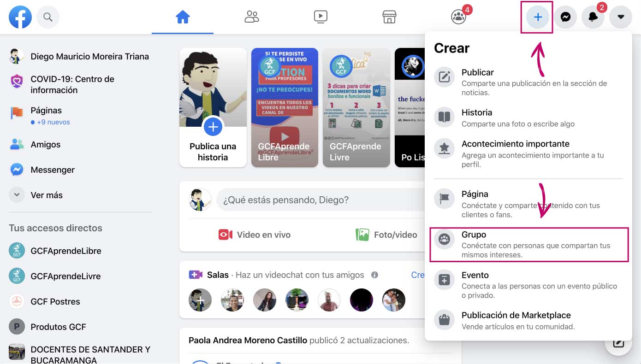Open the search magnifier icon
This screenshot has height=364, width=641.
pyautogui.click(x=48, y=18)
